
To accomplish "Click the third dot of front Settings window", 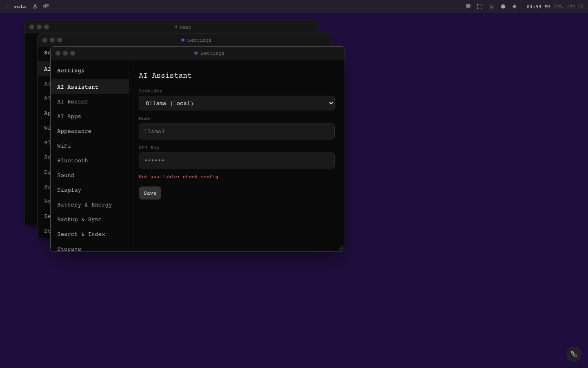I will [73, 53].
